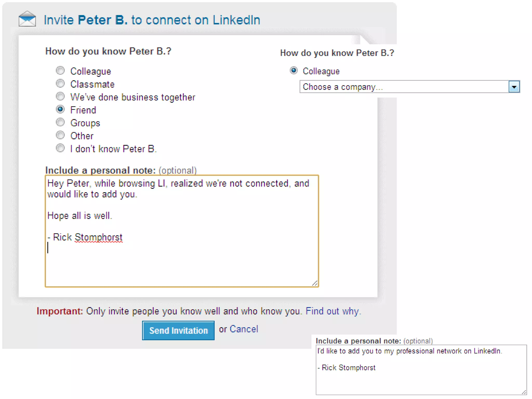Click the selected Colleague radio in right panel
Viewport: 532px width, 399px height.
click(x=294, y=70)
